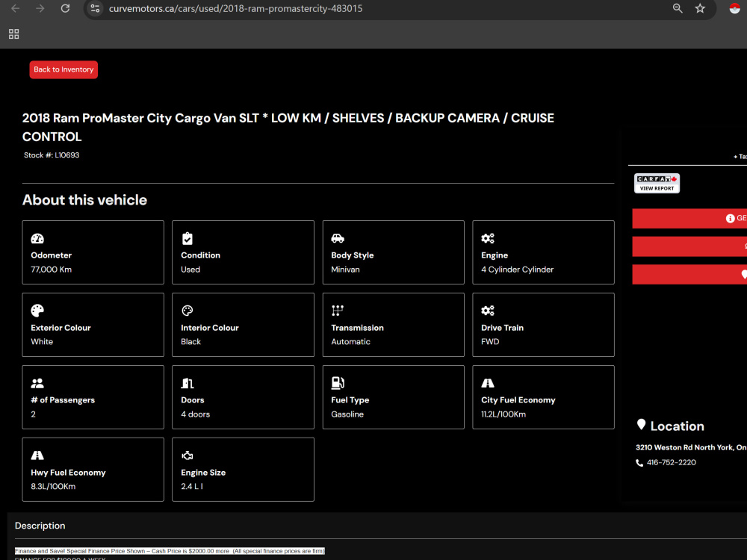Click the 8.3L/100Km highway economy value

53,487
